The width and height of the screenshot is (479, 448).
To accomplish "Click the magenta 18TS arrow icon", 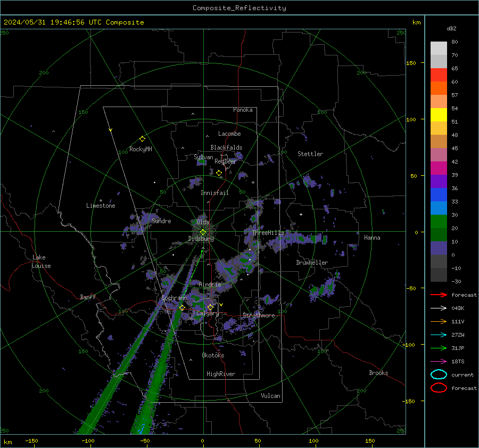I will point(439,362).
